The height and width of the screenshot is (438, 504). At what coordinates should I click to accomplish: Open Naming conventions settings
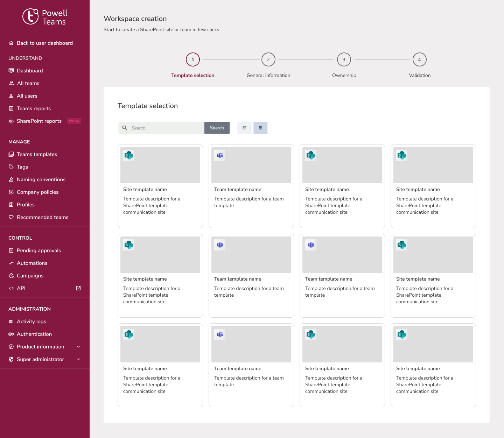[41, 179]
